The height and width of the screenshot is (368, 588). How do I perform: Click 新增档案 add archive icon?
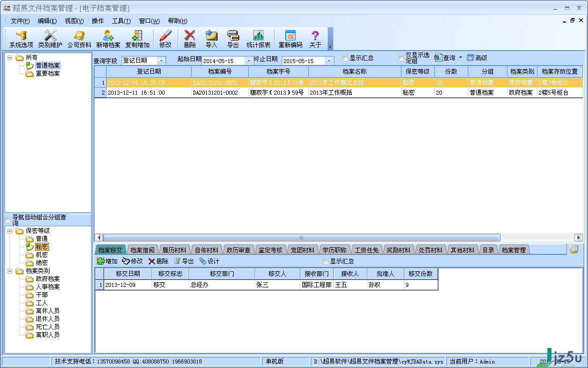[108, 39]
